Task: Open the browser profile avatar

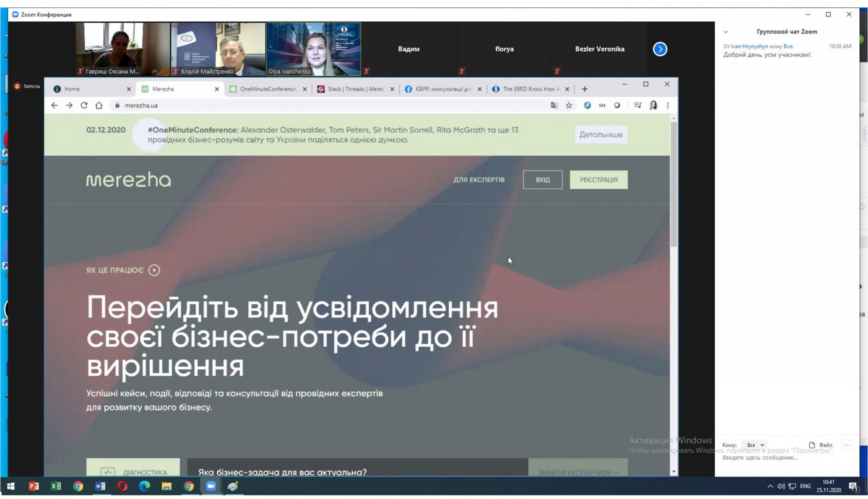Action: (653, 105)
